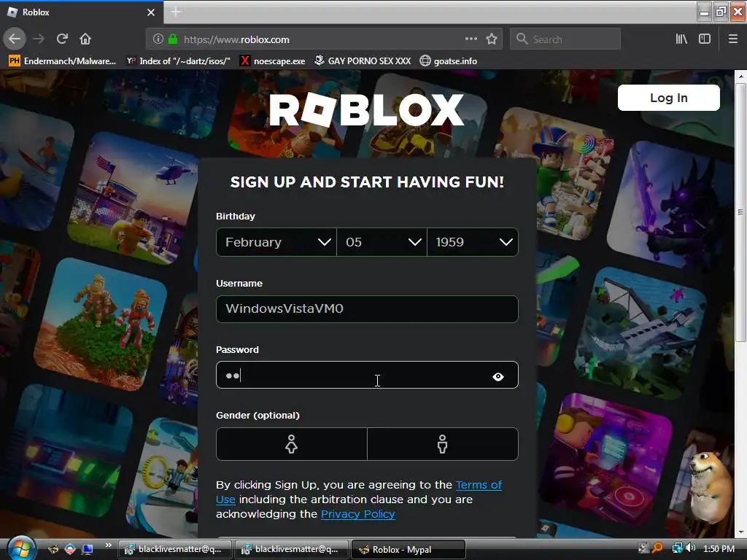Click the Username field WindowsVistaVM0

[x=367, y=308]
